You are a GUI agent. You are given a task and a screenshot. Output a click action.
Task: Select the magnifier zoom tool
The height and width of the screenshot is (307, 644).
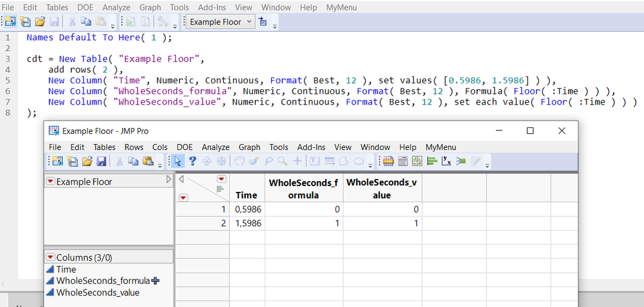281,161
